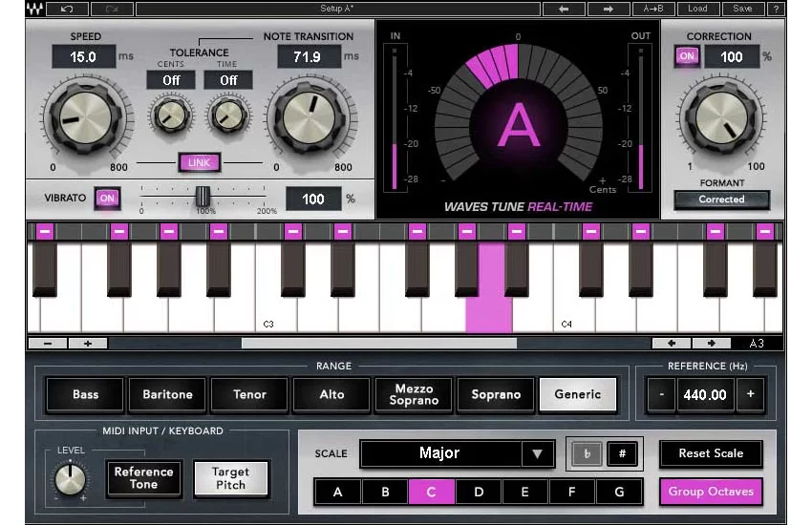Click the keyboard horizontal scrollbar
This screenshot has width=812, height=525.
(379, 344)
